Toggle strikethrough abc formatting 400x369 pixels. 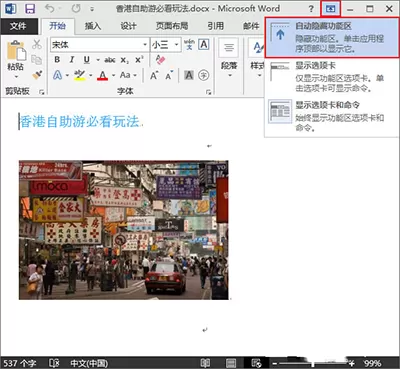110,60
